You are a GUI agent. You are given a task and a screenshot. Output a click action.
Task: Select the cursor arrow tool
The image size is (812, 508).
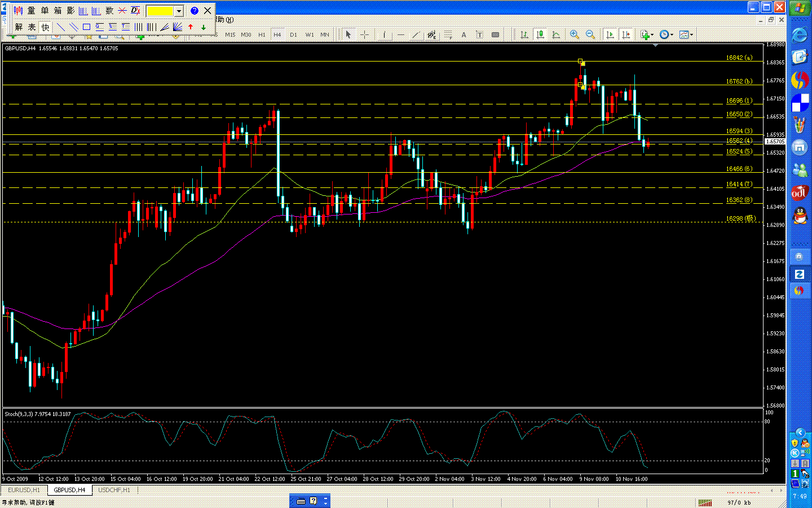[348, 34]
